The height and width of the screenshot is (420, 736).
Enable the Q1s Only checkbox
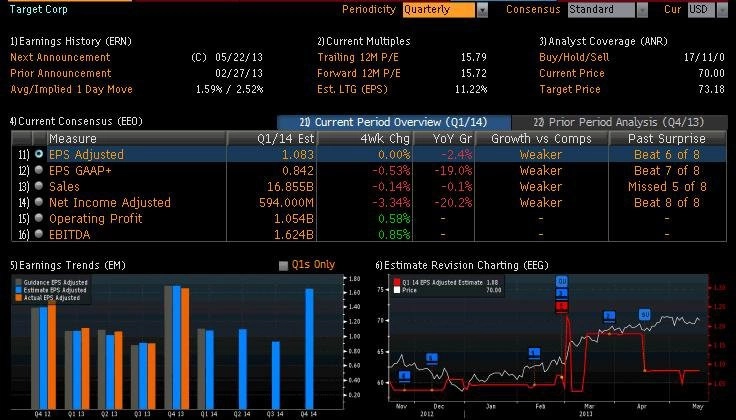(283, 265)
